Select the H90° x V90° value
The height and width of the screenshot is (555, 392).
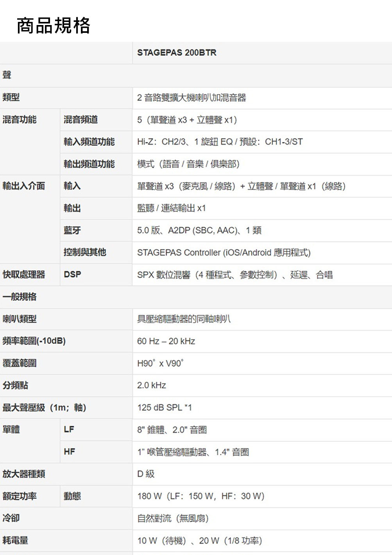point(160,363)
